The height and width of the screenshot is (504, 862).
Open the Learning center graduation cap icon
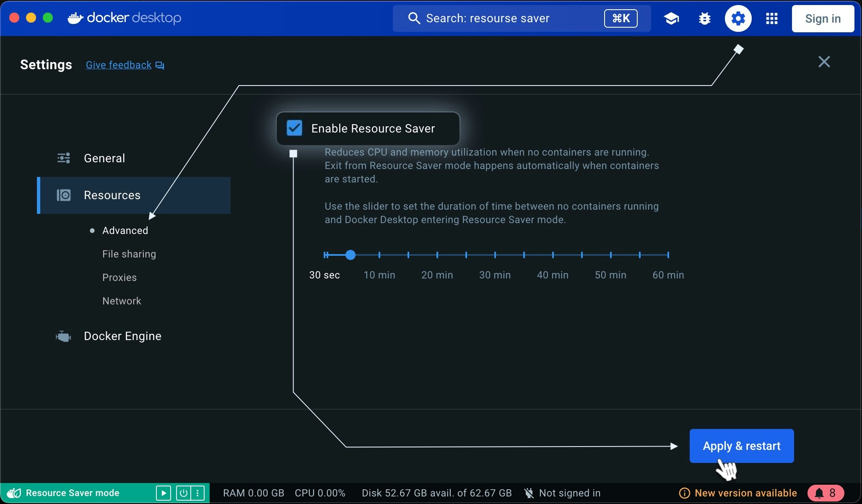[671, 18]
